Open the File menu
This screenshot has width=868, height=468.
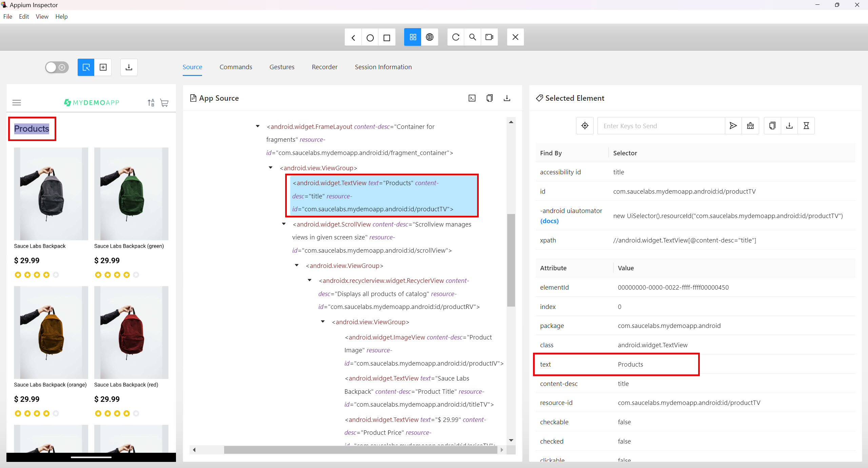(x=8, y=16)
